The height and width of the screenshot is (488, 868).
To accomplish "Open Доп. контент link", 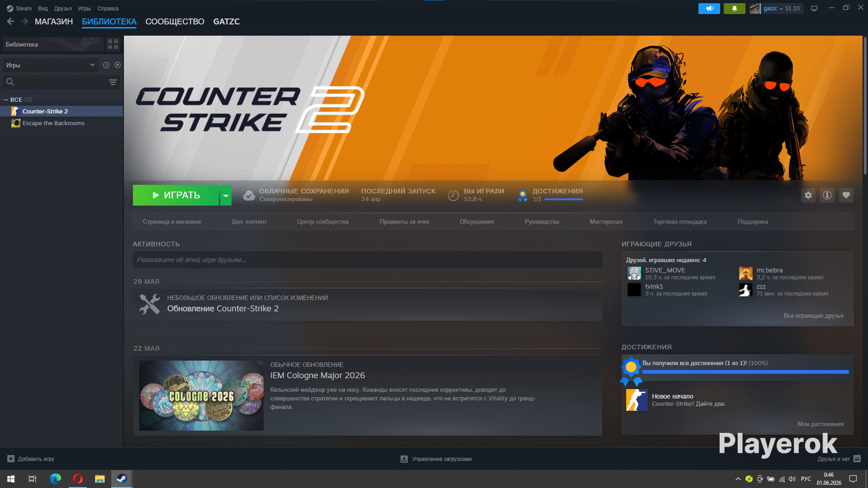I will pyautogui.click(x=249, y=222).
